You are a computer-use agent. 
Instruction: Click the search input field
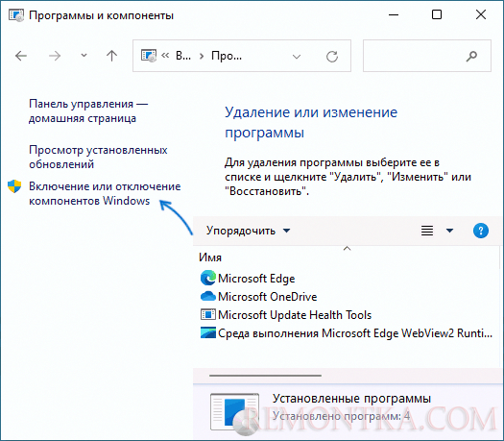tap(427, 56)
